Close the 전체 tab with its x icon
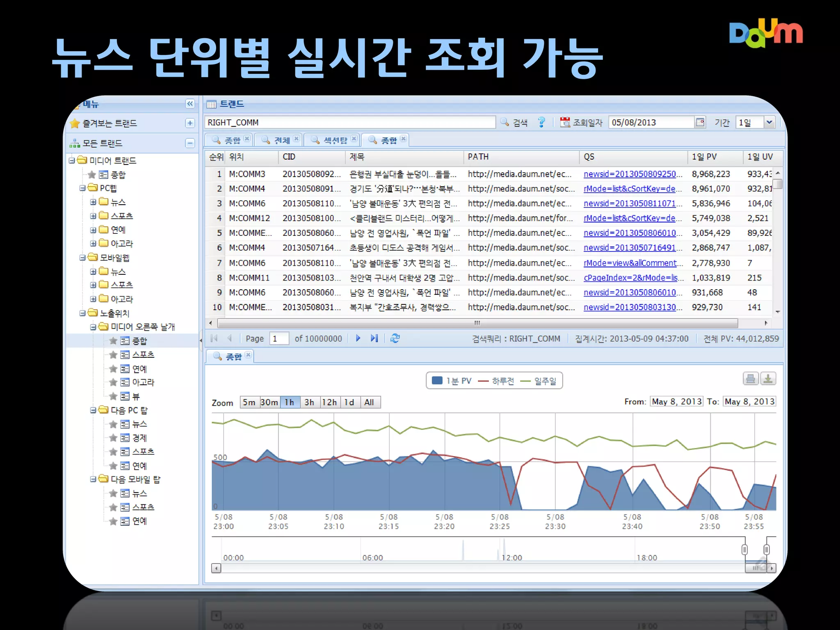Viewport: 840px width, 630px height. point(296,139)
